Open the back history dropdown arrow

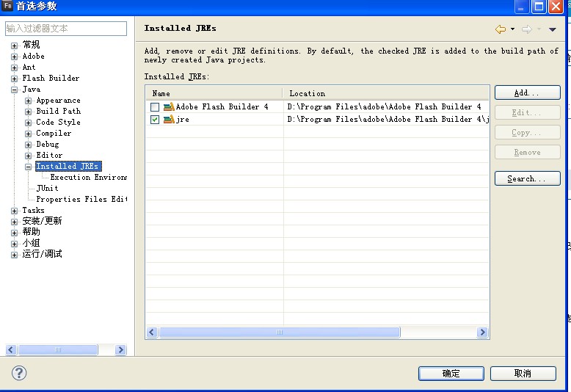click(x=512, y=29)
